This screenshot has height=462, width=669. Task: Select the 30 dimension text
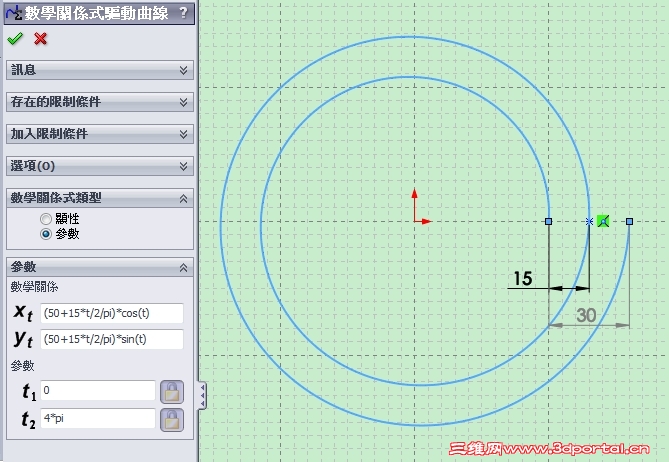pos(586,315)
